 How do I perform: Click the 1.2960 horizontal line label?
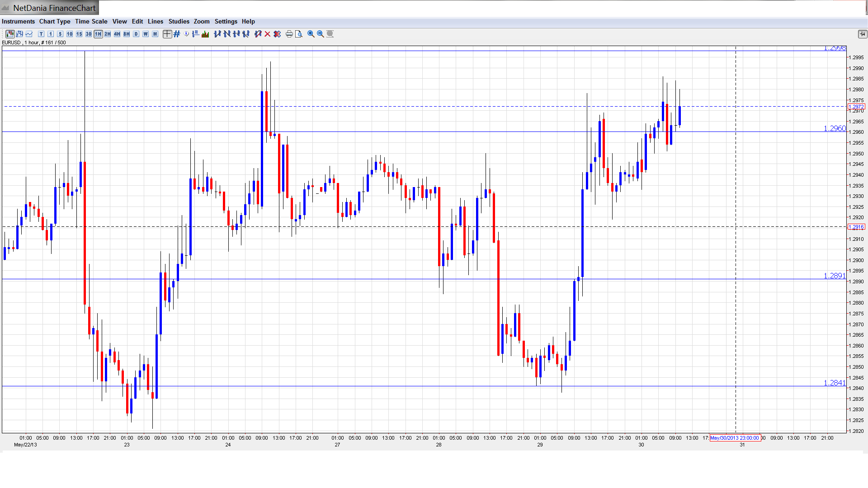coord(834,128)
